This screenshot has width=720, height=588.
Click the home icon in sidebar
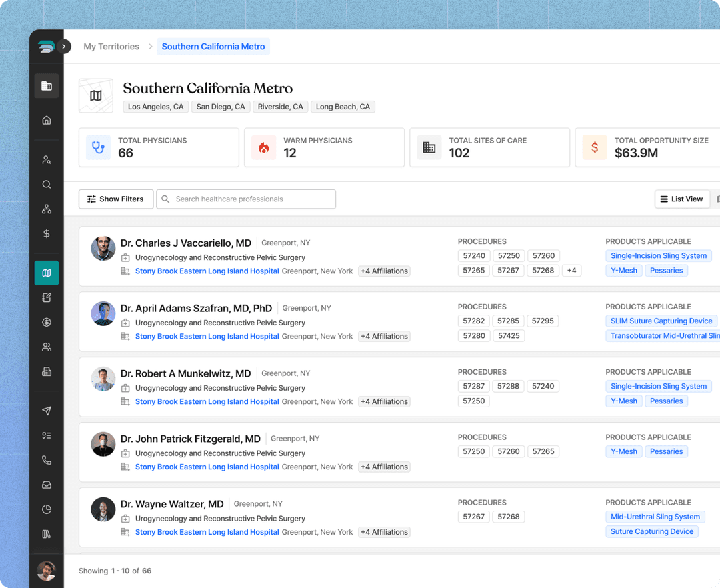[x=47, y=121]
